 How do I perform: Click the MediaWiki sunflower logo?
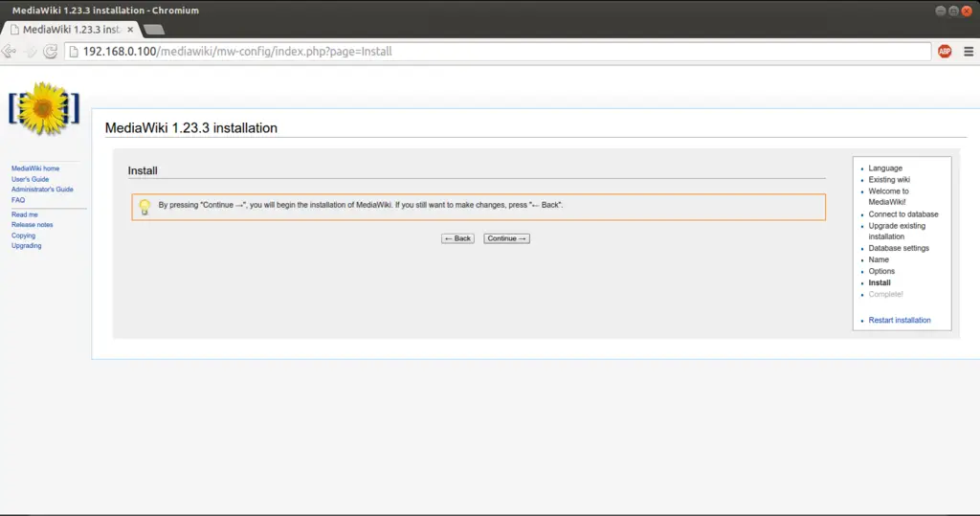click(x=44, y=109)
